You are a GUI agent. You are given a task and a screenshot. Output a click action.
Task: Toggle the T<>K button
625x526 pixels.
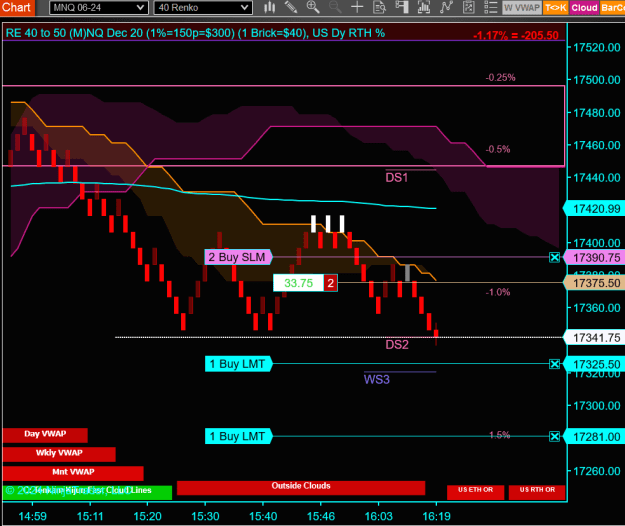[x=556, y=8]
